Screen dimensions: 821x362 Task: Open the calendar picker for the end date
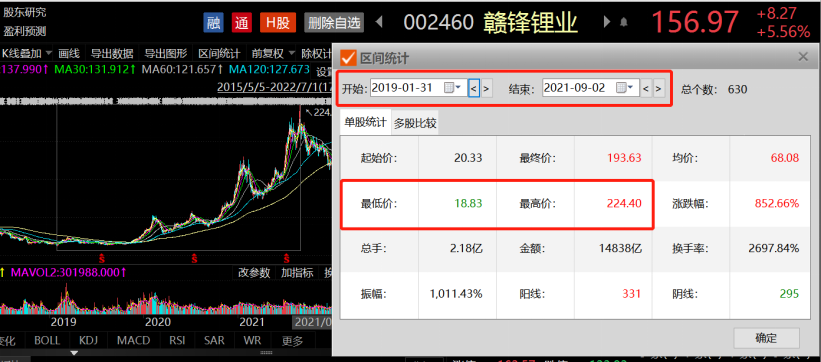tap(625, 88)
